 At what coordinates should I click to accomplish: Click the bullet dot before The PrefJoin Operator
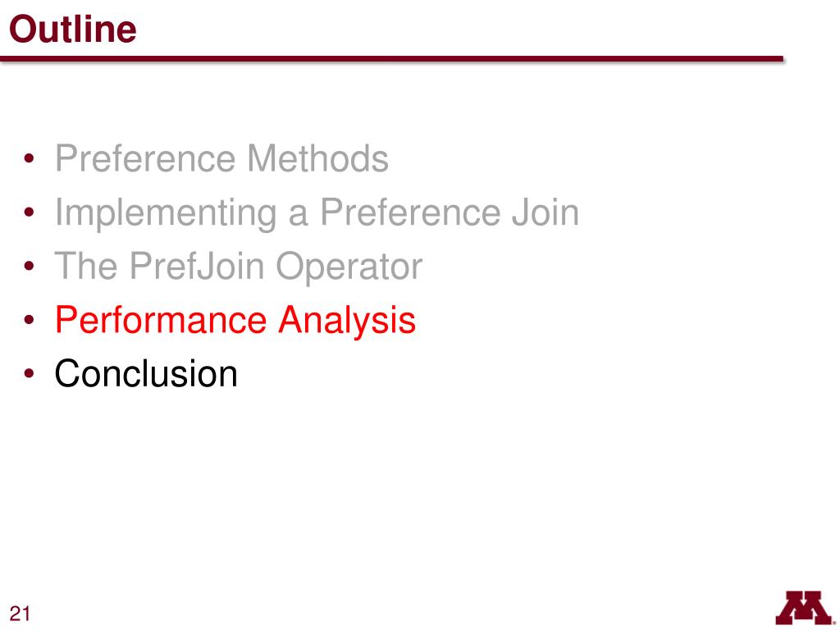[x=30, y=266]
